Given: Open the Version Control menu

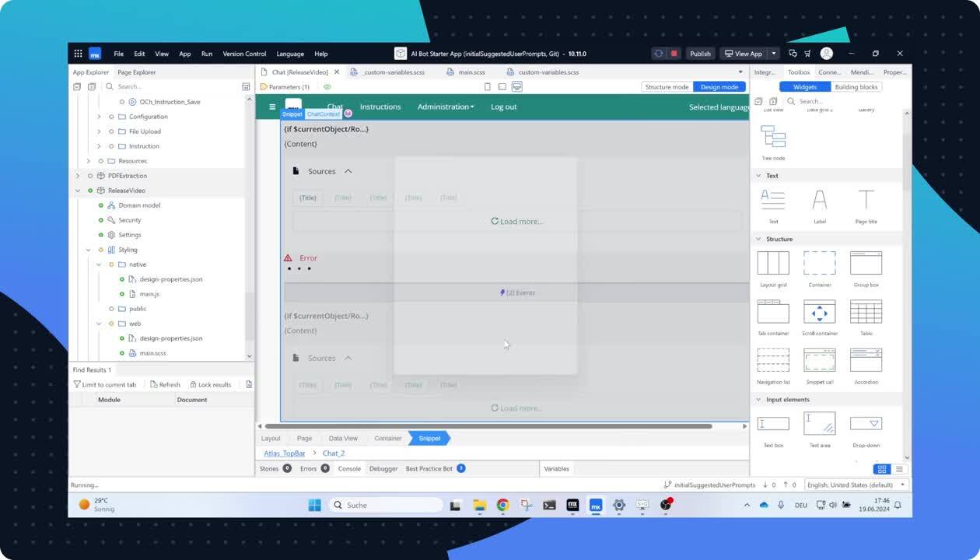Looking at the screenshot, I should click(244, 54).
